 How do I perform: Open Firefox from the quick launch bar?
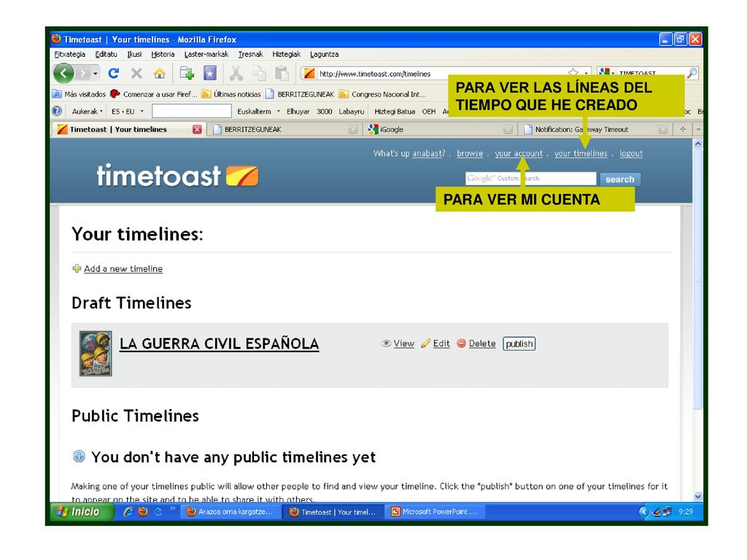click(143, 512)
